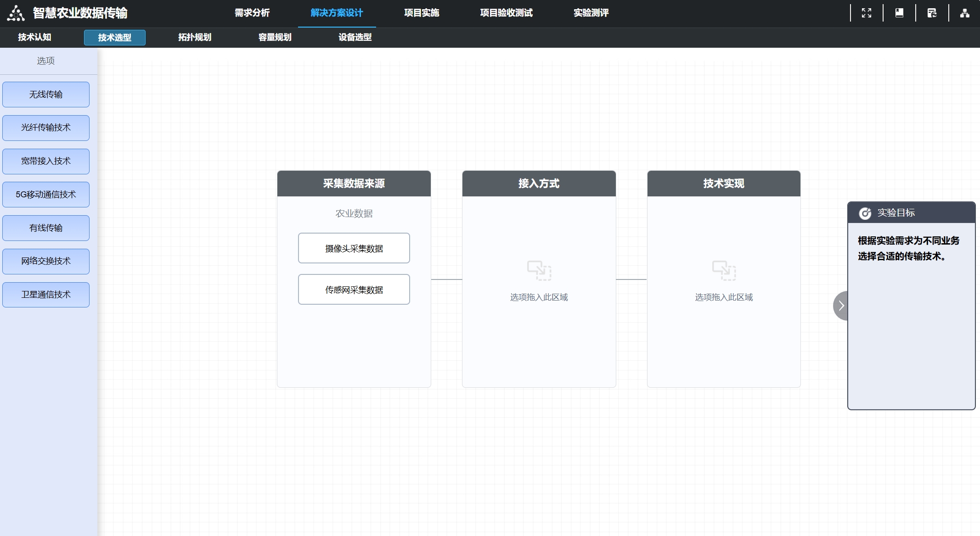Click the 卫星通信技术 option
Screen dimensions: 980x536
[45, 295]
